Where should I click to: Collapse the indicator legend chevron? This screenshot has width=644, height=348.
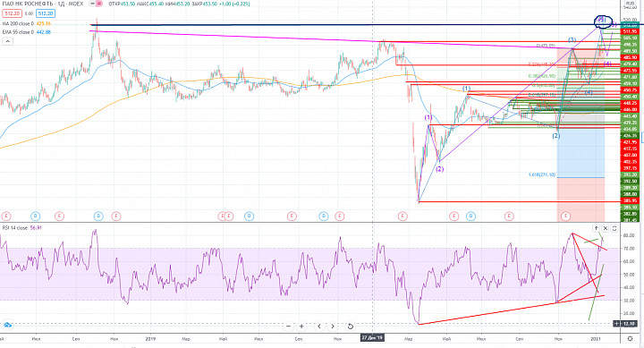(7, 41)
